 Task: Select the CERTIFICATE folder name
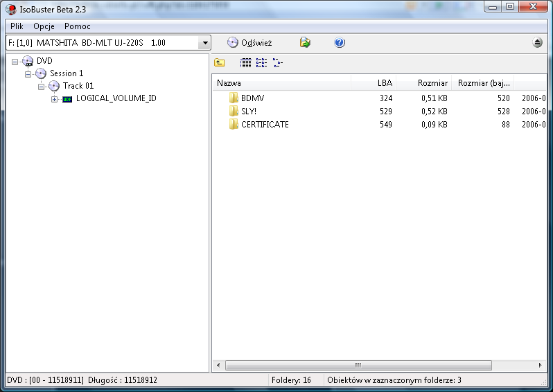(265, 125)
